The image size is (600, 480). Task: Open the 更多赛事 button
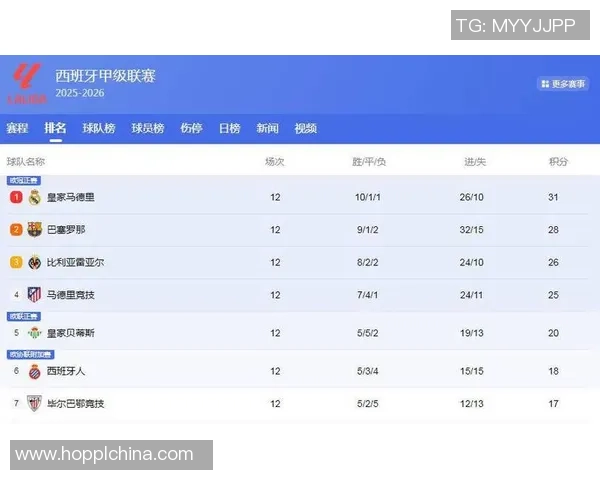563,84
